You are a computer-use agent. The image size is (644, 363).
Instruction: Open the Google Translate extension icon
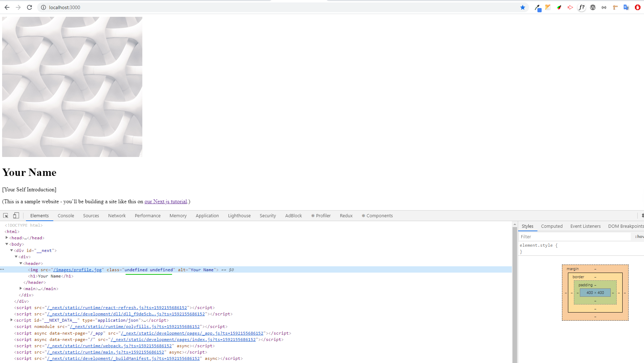pyautogui.click(x=626, y=7)
